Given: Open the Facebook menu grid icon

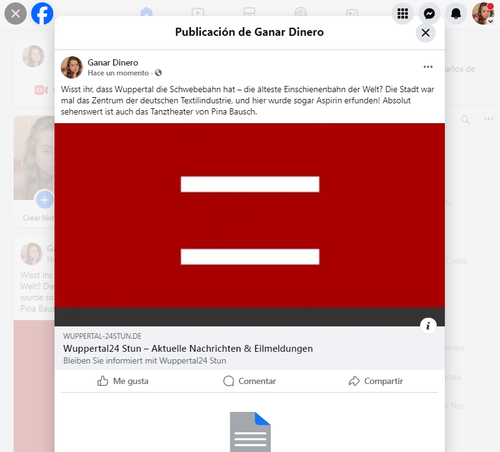Looking at the screenshot, I should pyautogui.click(x=403, y=14).
